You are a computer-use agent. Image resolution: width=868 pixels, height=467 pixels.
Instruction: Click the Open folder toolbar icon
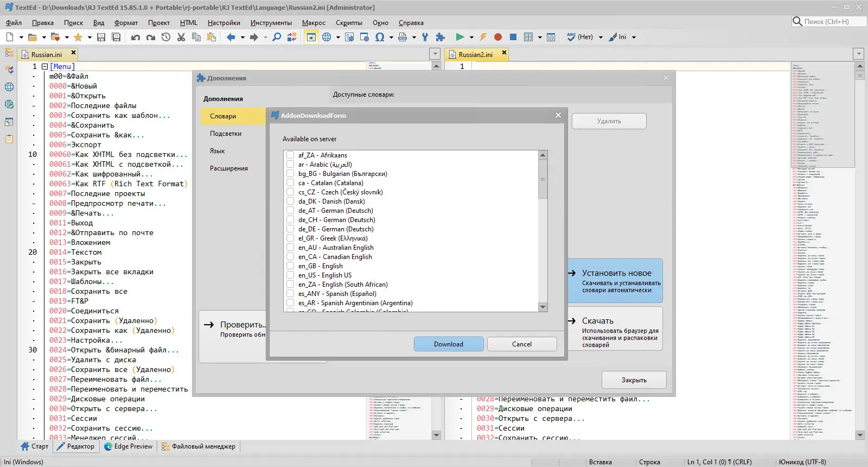coord(33,37)
